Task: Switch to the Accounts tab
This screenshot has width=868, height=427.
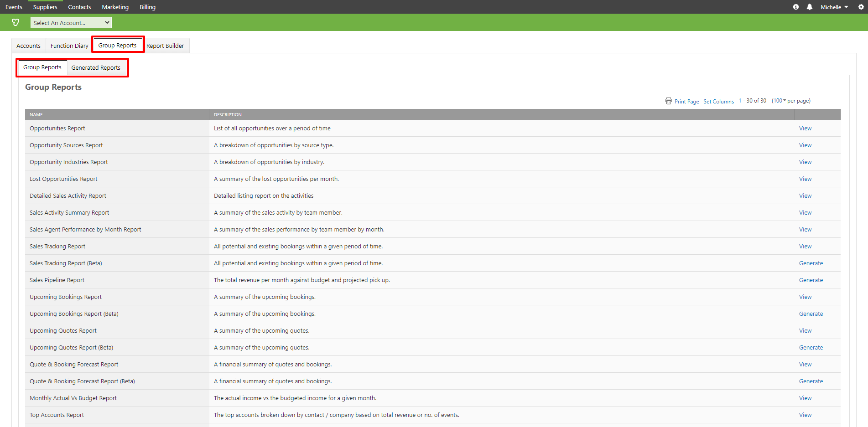Action: [28, 46]
